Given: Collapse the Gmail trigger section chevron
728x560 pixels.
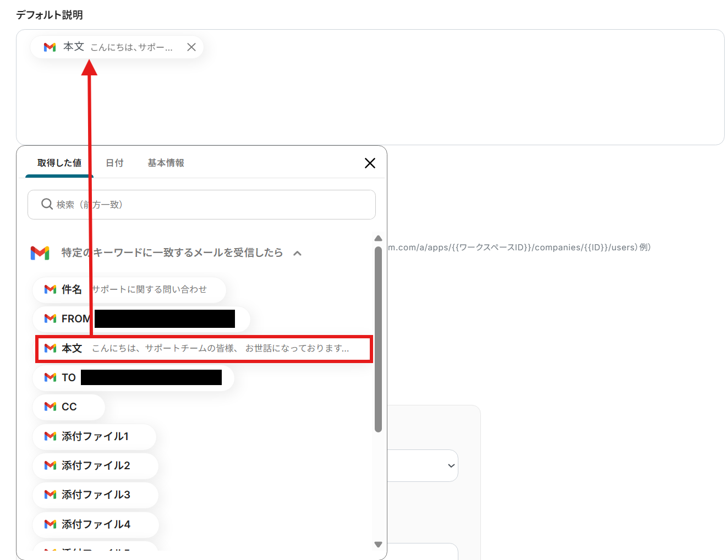Looking at the screenshot, I should click(298, 253).
